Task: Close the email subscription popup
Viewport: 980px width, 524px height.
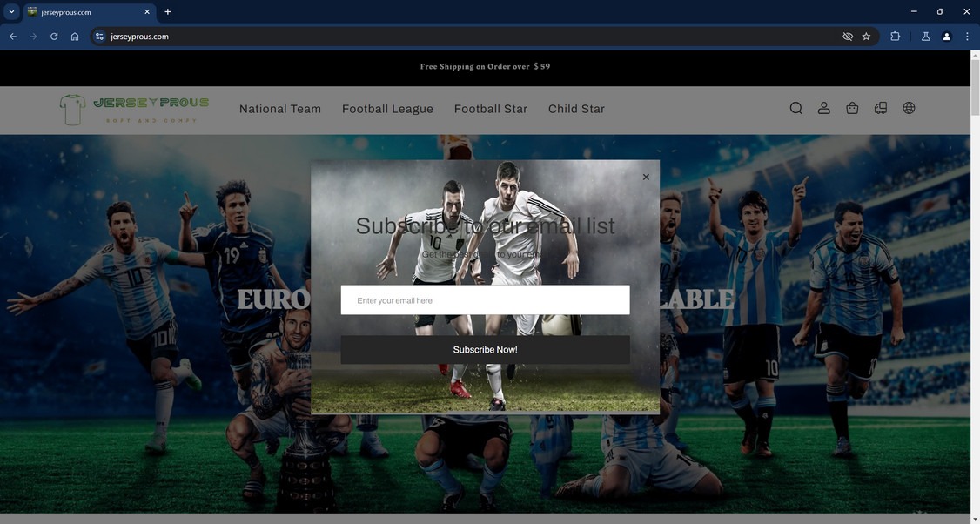Action: [x=646, y=177]
